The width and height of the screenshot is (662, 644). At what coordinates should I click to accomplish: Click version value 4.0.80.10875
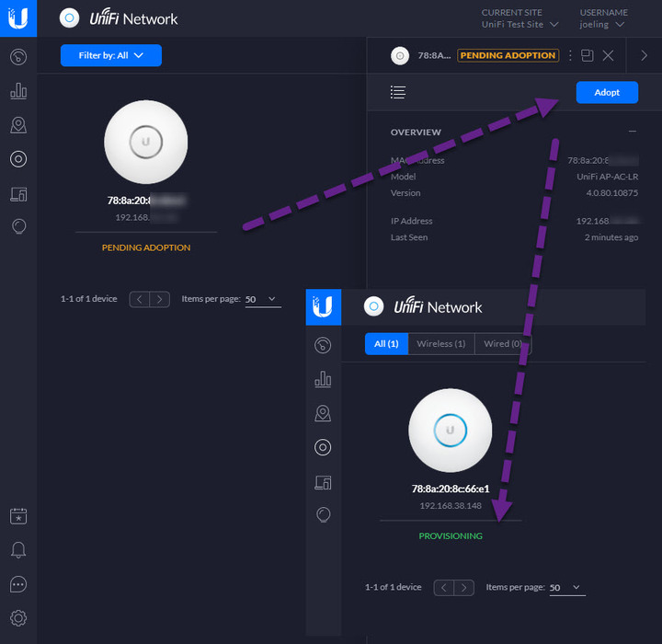611,193
